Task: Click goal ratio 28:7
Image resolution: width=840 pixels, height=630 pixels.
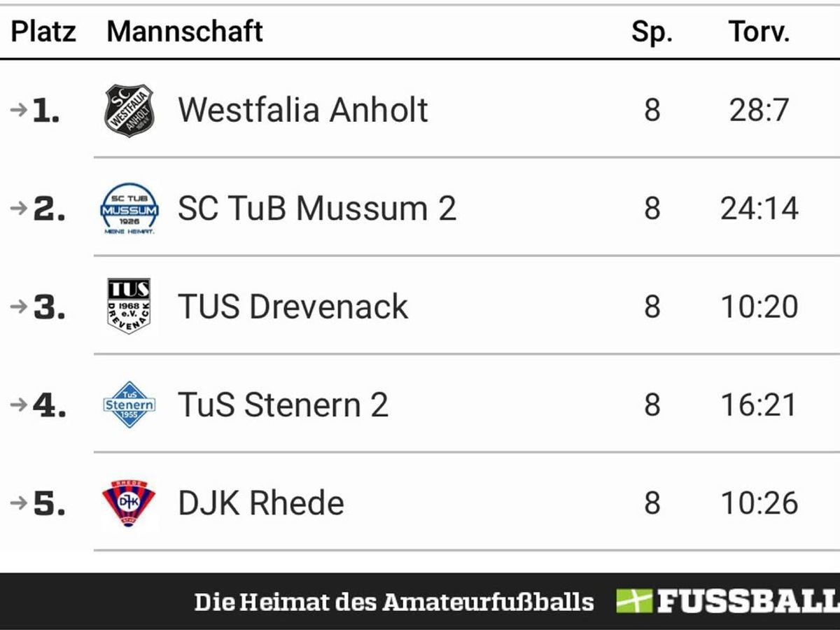Action: [759, 110]
